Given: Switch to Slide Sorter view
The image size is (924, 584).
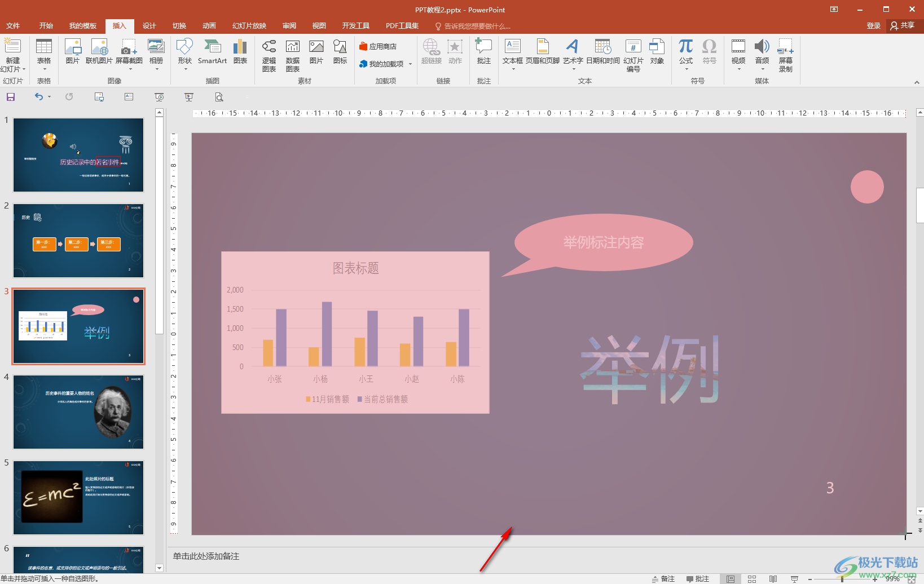Looking at the screenshot, I should coord(752,579).
